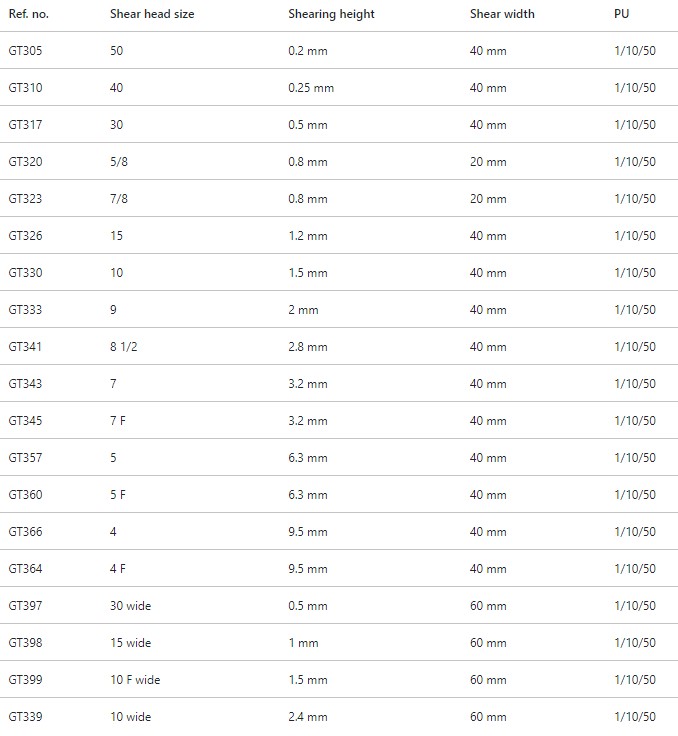Click the 'Shear head size' column header
The height and width of the screenshot is (736, 678).
click(152, 14)
